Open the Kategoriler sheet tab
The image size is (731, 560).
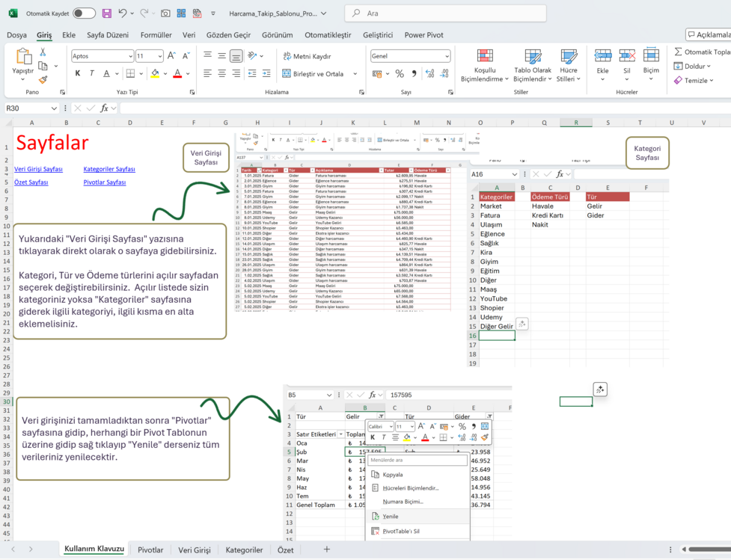(244, 550)
